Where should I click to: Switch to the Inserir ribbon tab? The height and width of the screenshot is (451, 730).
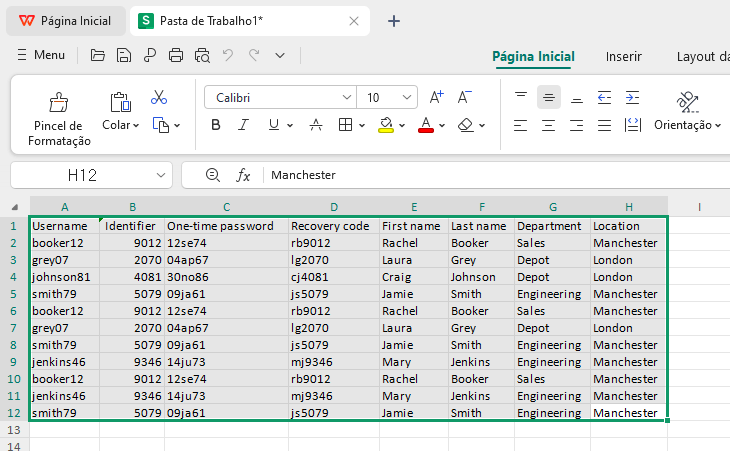[x=623, y=56]
